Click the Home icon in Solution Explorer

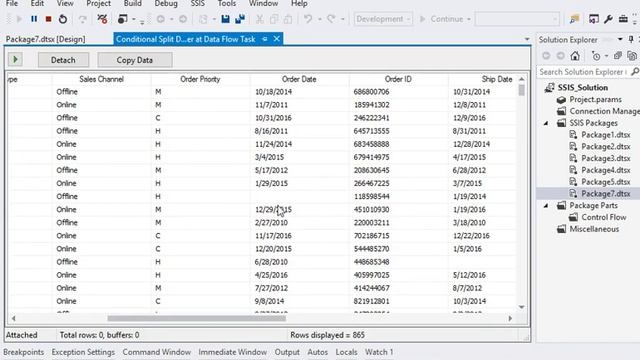tap(575, 56)
